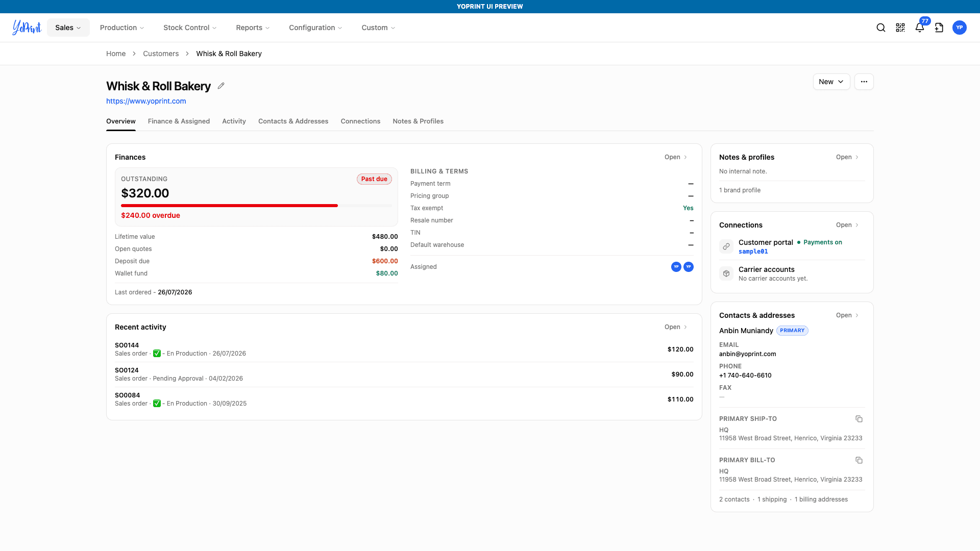Click the carrier accounts box icon
The image size is (980, 551).
(x=726, y=273)
